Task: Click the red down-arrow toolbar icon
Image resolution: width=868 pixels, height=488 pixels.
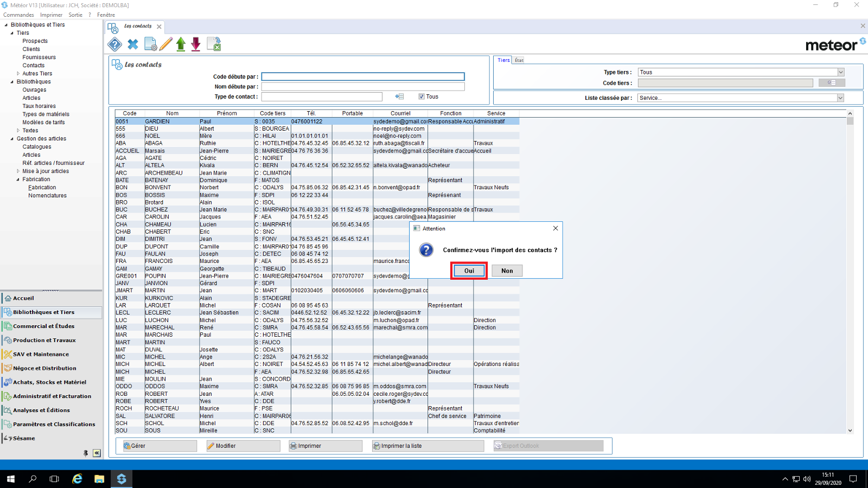Action: (196, 44)
